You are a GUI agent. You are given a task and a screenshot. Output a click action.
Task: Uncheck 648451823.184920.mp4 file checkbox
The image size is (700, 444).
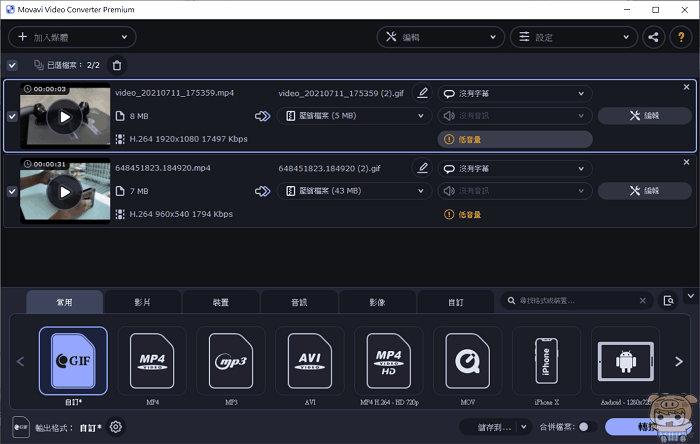(12, 191)
